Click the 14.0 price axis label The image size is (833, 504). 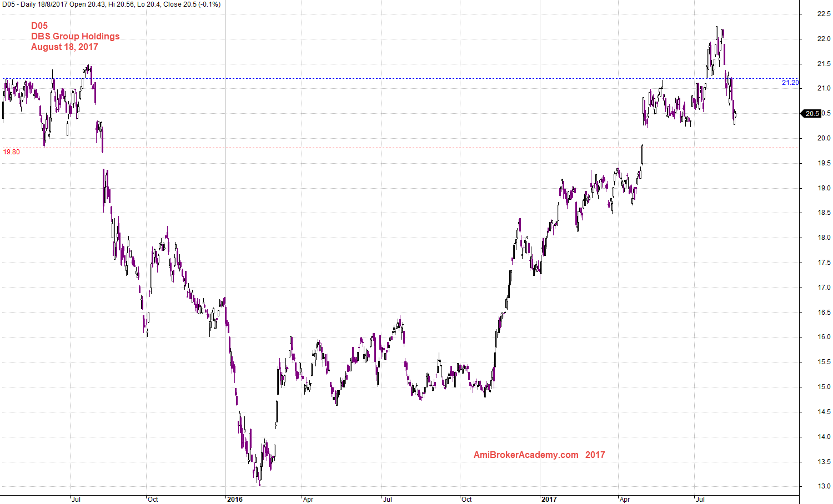pos(824,437)
